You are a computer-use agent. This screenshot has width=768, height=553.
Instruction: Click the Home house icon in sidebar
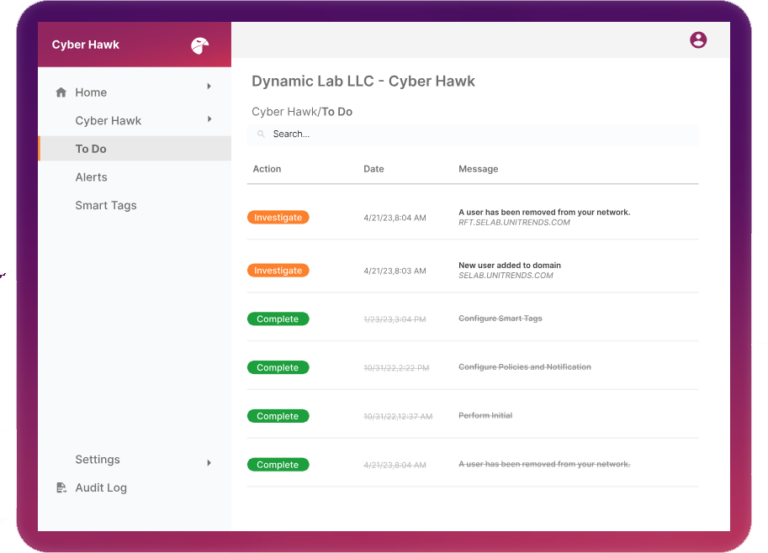point(61,92)
